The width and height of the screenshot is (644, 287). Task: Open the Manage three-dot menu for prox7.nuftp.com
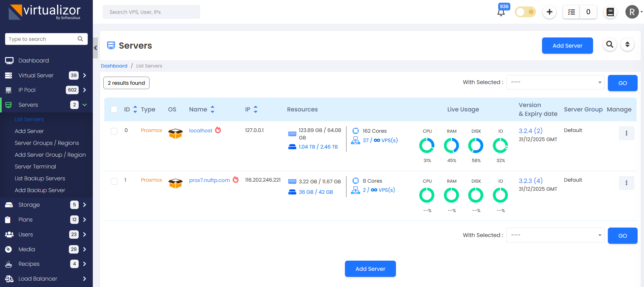click(x=626, y=183)
